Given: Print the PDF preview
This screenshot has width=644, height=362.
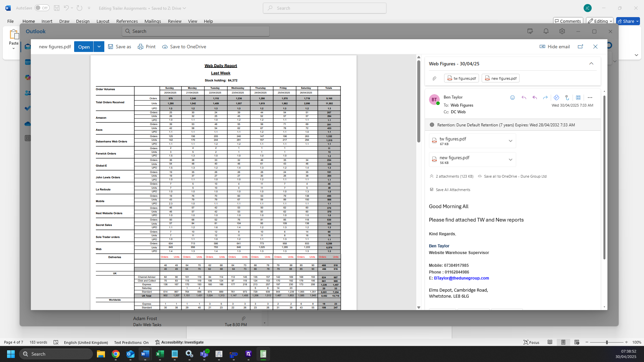Looking at the screenshot, I should coord(147,47).
